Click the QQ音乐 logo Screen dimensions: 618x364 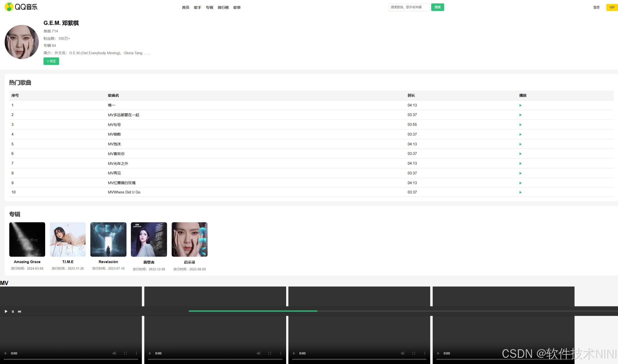(21, 7)
